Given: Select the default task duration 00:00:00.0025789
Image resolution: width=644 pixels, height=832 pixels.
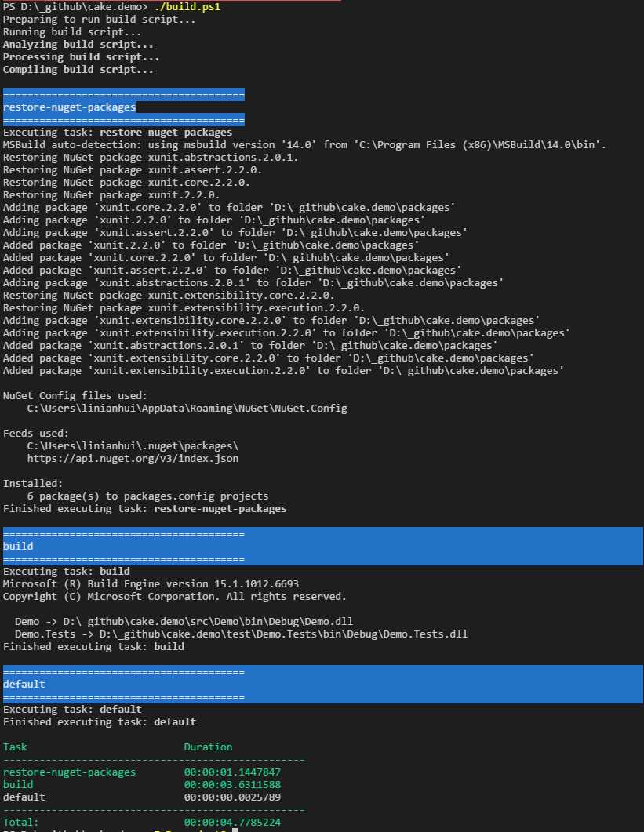Looking at the screenshot, I should pos(232,797).
